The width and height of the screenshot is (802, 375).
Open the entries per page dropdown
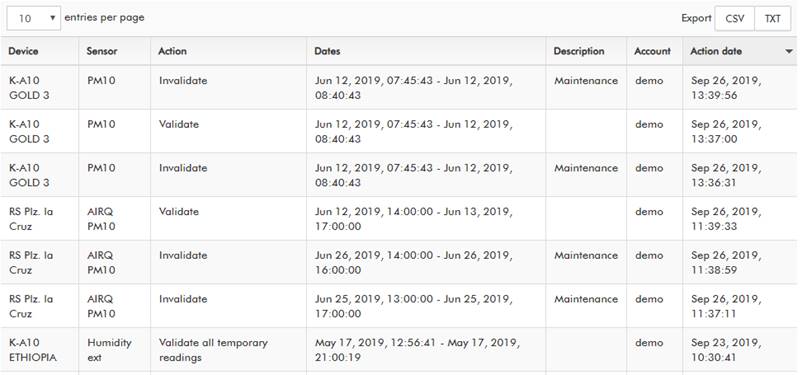[34, 18]
